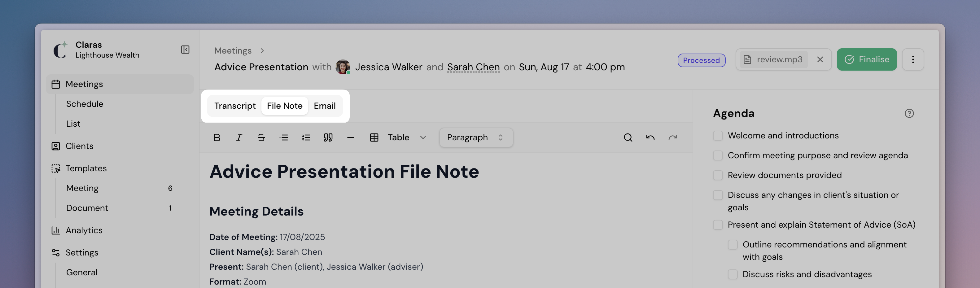This screenshot has height=288, width=980.
Task: Check 'Welcome and introductions' agenda item
Action: pyautogui.click(x=717, y=135)
